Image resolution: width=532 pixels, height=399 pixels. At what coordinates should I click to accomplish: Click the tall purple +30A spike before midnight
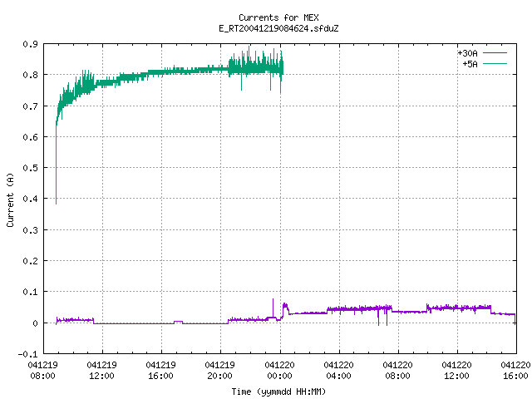(273, 308)
